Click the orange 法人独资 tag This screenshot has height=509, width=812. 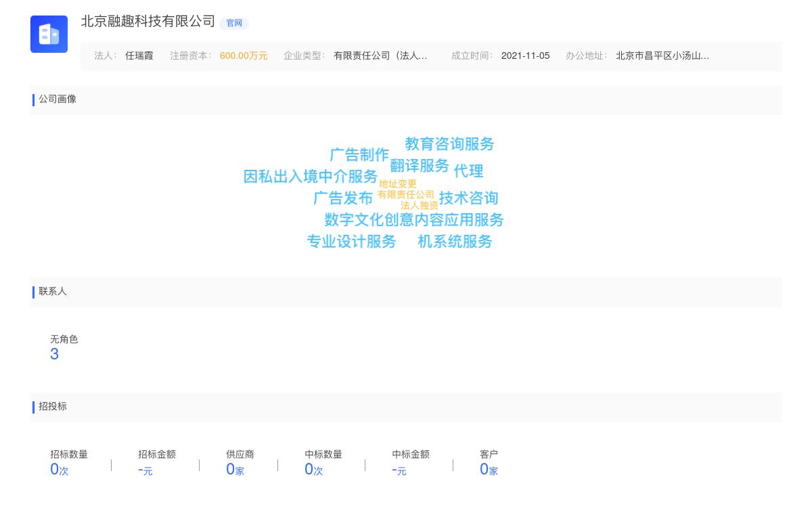coord(419,206)
